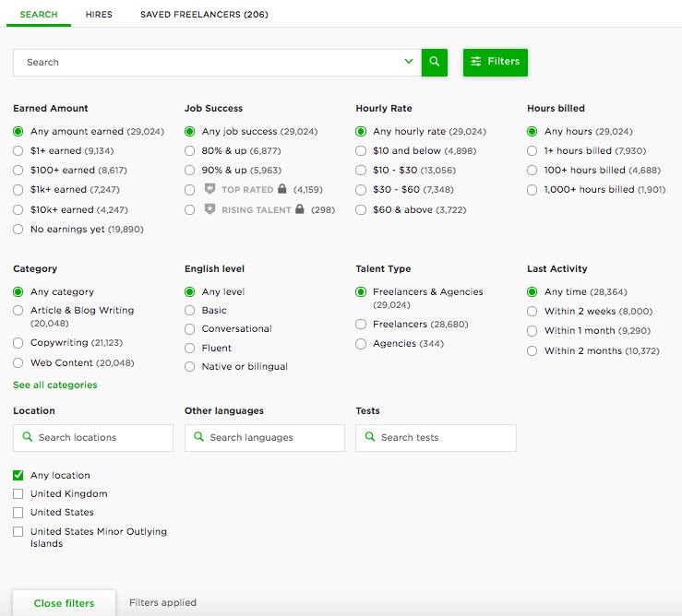Set English level to Conversational
The width and height of the screenshot is (682, 616).
coord(189,329)
